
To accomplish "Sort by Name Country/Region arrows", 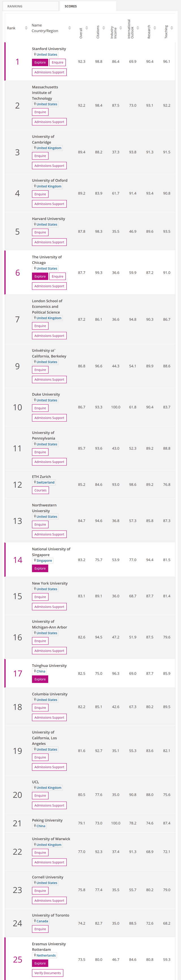I will tap(69, 28).
